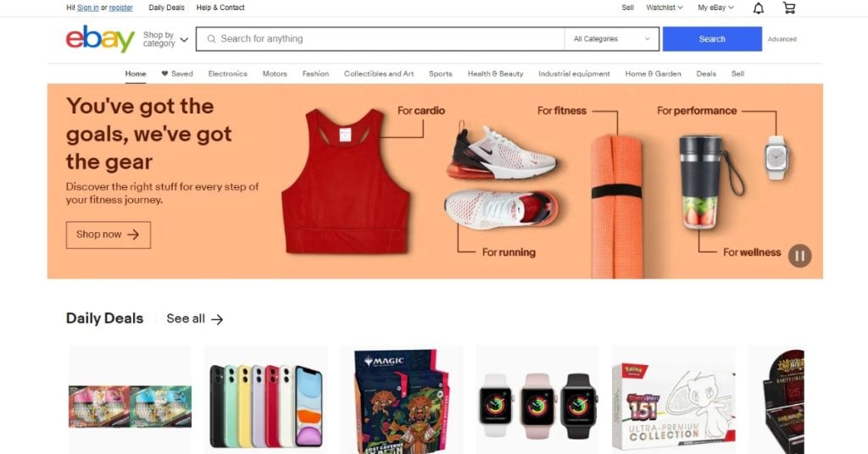This screenshot has width=868, height=454.
Task: Pause the banner carousel
Action: tap(800, 256)
